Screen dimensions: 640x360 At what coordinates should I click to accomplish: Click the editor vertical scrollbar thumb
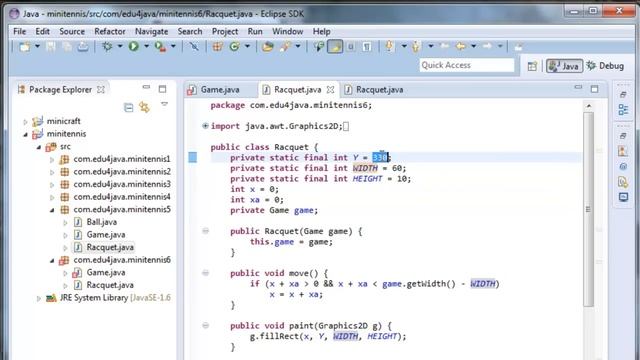588,209
